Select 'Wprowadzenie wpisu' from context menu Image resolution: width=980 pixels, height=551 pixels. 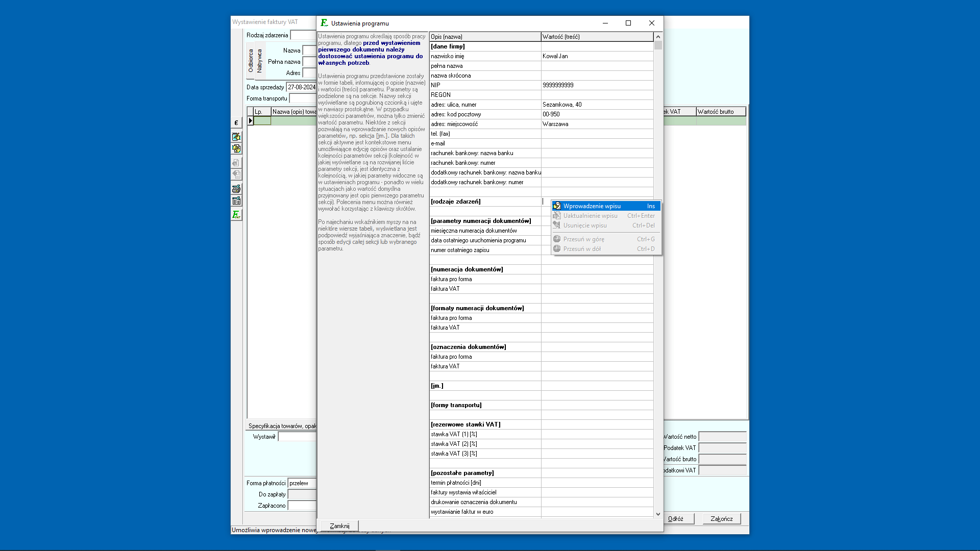[592, 206]
